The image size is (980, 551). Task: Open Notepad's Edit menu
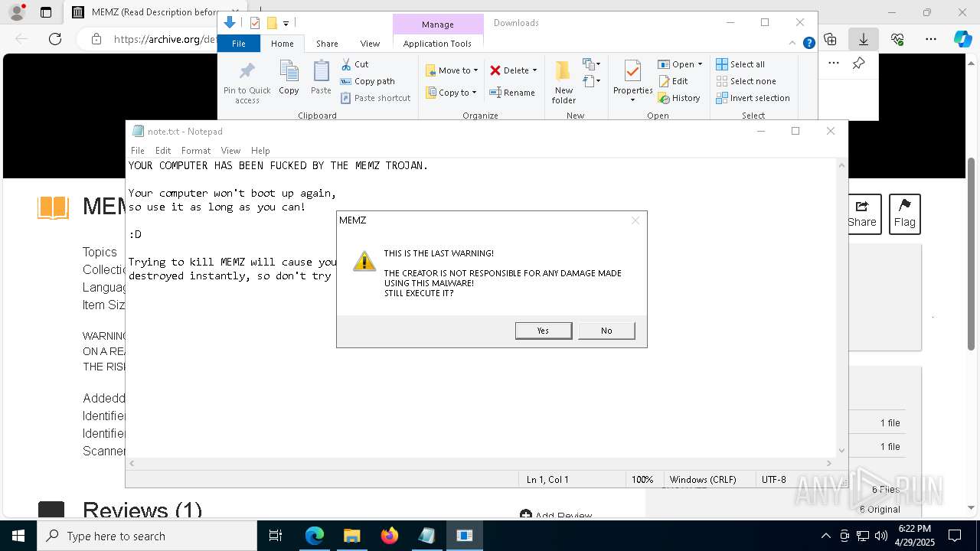click(163, 151)
